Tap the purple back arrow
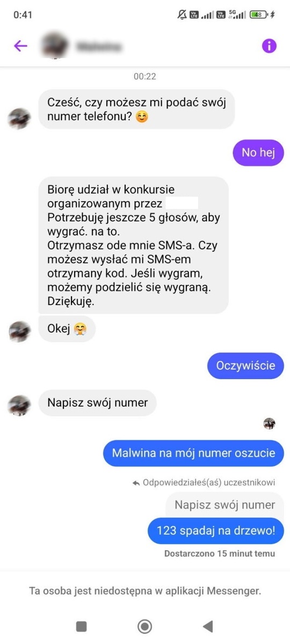Viewport: 290px width, 644px height. click(20, 46)
